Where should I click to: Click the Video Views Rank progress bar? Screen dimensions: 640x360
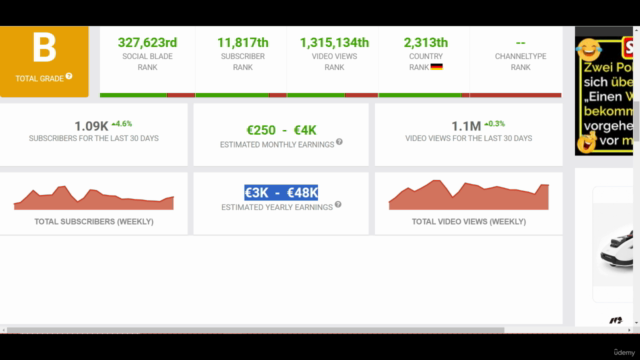click(x=333, y=95)
